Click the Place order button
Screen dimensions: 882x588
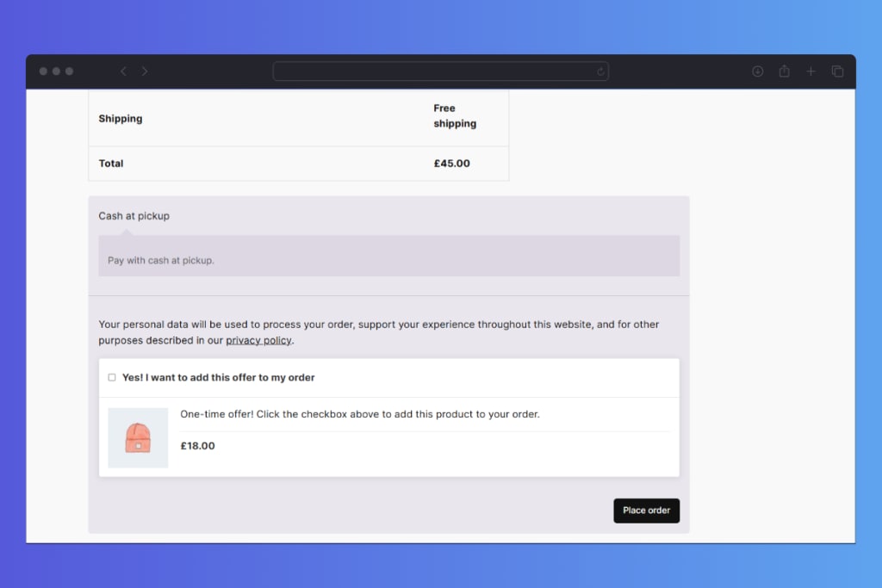pos(646,511)
